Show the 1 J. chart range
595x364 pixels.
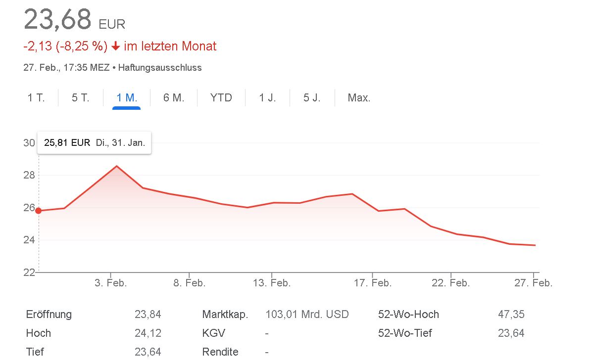(268, 98)
